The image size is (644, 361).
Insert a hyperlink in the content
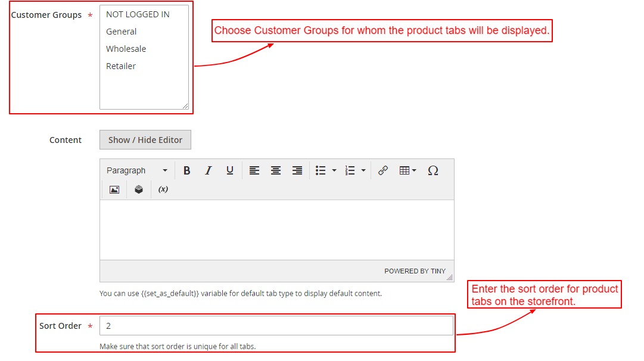coord(383,170)
